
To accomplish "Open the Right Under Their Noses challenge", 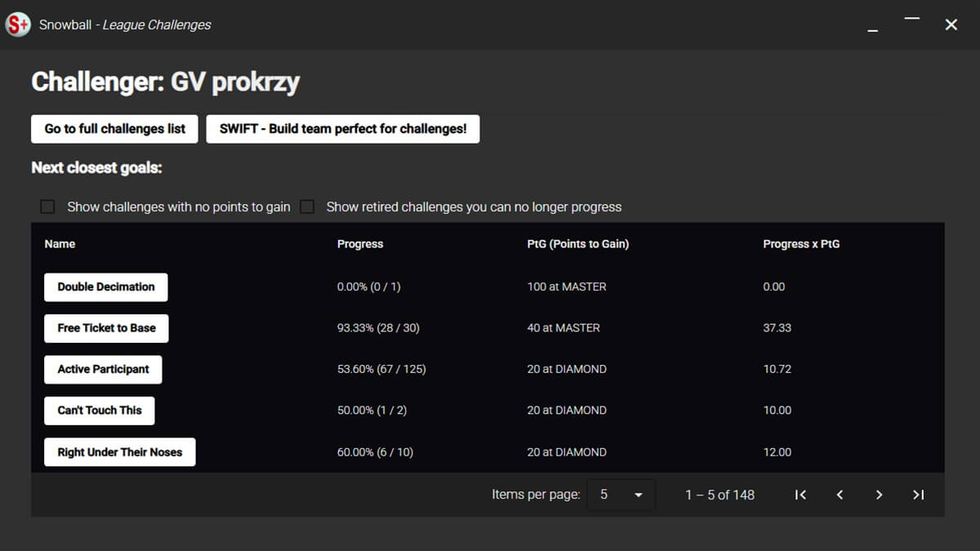I will [120, 452].
